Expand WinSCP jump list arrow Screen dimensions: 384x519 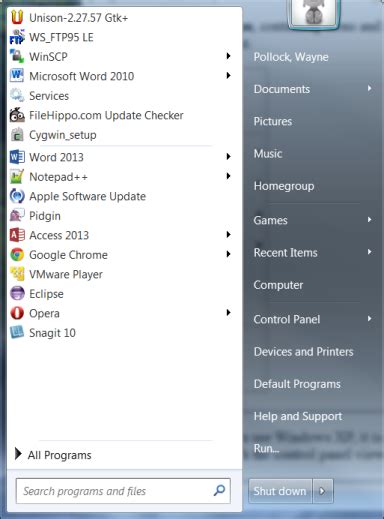[228, 56]
